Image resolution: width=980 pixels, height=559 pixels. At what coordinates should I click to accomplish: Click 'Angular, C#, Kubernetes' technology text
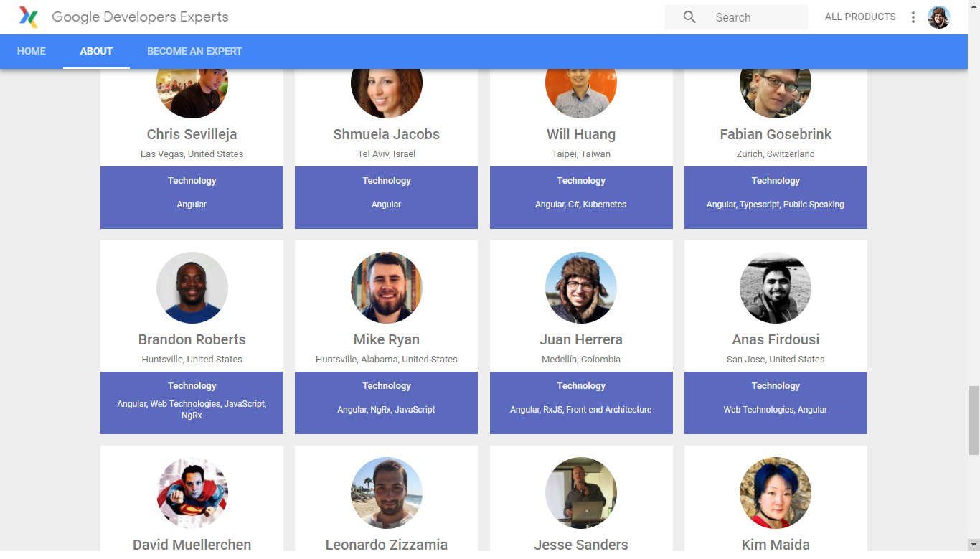click(581, 205)
